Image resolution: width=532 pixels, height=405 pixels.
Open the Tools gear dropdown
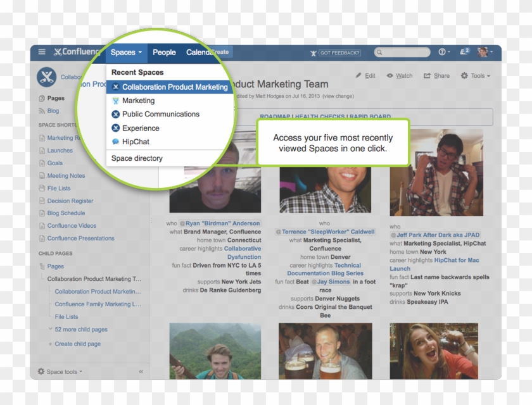pyautogui.click(x=476, y=75)
